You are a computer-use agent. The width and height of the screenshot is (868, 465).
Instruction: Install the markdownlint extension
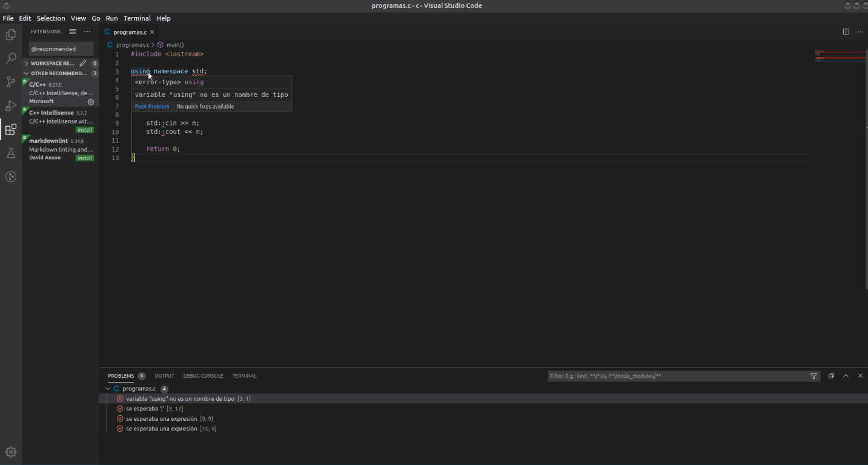[x=84, y=157]
